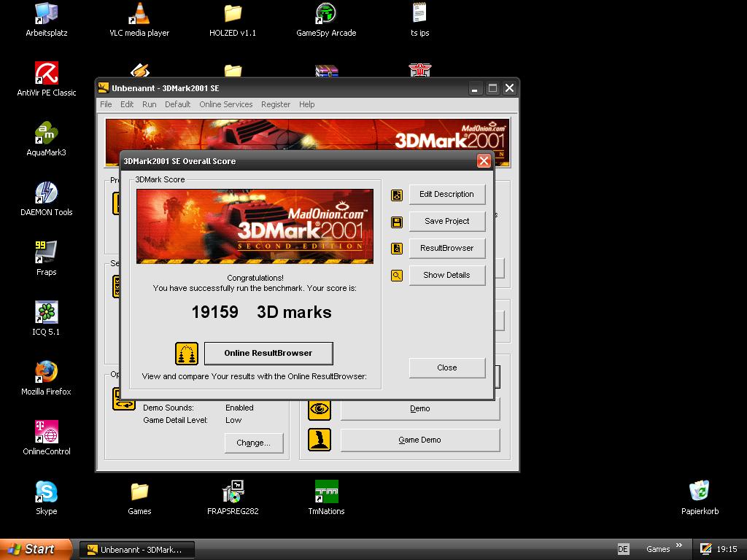Start the Game Demo button
This screenshot has width=747, height=560.
pos(419,440)
